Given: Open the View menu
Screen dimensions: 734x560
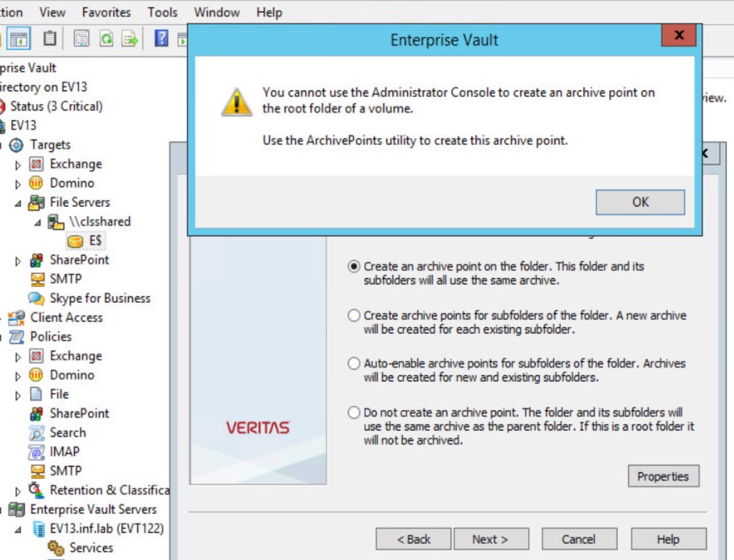Looking at the screenshot, I should click(52, 12).
